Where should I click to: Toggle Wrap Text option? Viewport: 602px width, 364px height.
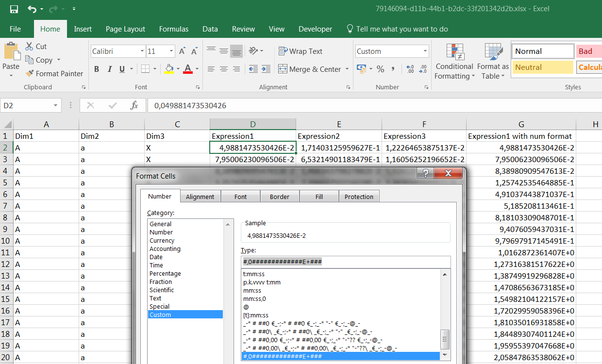pos(301,51)
